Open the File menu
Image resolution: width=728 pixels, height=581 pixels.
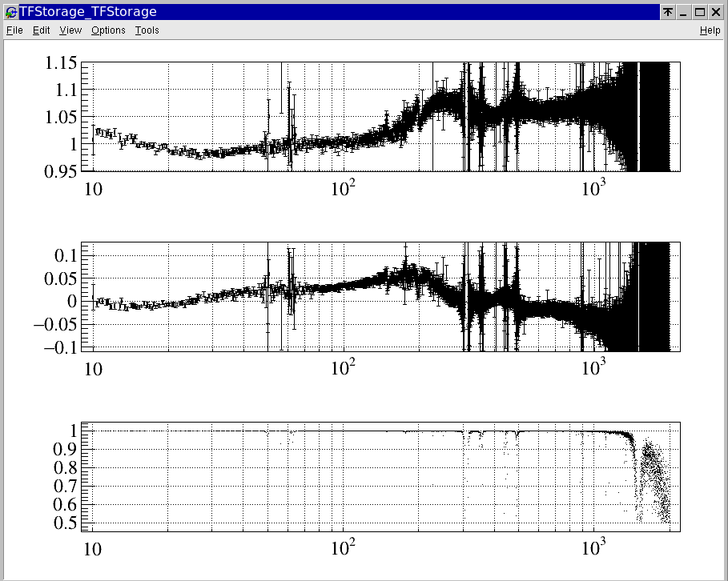[14, 30]
